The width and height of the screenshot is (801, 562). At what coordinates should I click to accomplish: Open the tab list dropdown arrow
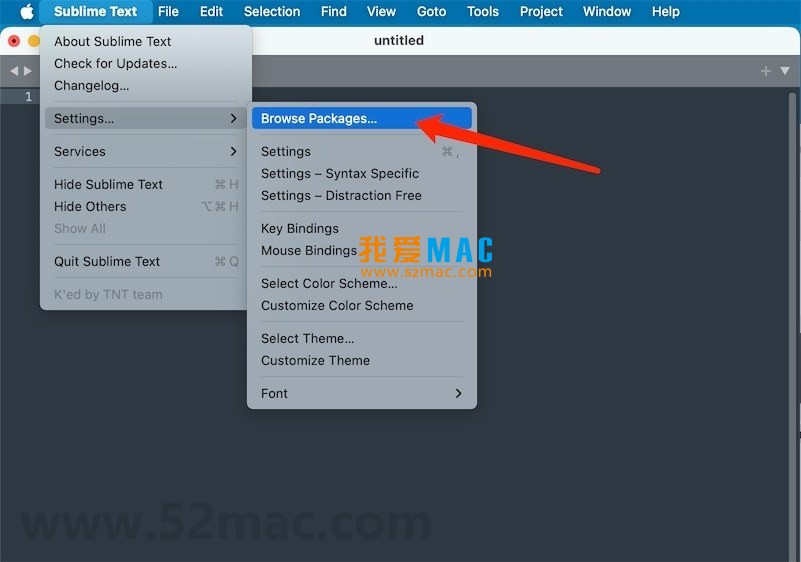(784, 71)
